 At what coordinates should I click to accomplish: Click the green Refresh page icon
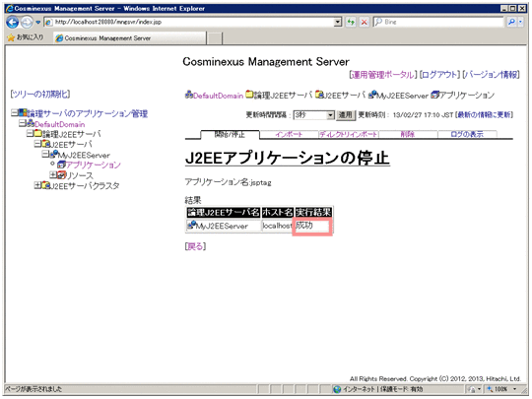[x=351, y=22]
